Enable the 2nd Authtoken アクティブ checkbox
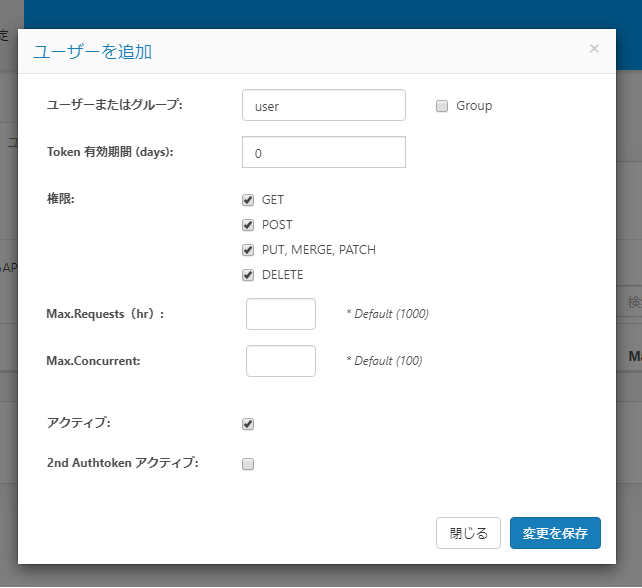Screen dimensions: 642x588 pyautogui.click(x=248, y=464)
